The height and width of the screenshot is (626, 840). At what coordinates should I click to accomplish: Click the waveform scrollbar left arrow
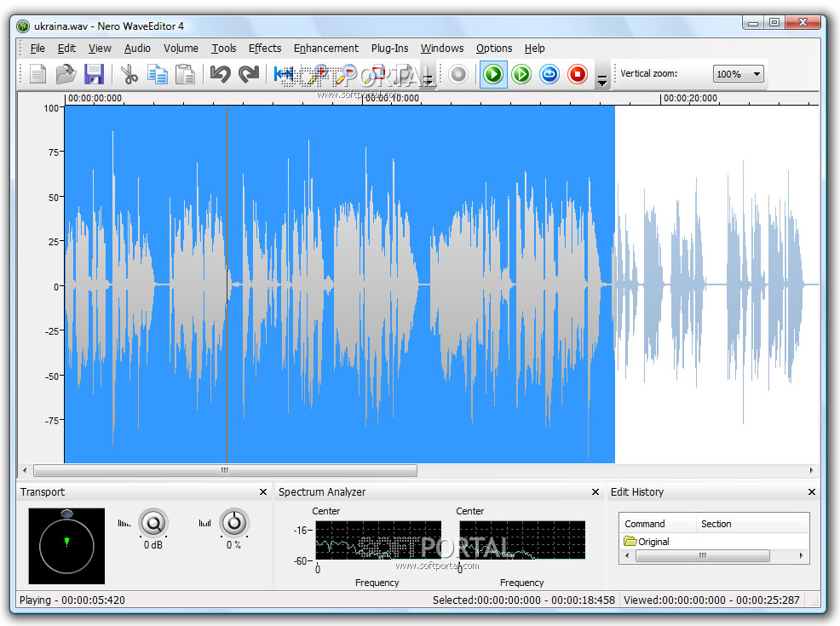click(25, 471)
